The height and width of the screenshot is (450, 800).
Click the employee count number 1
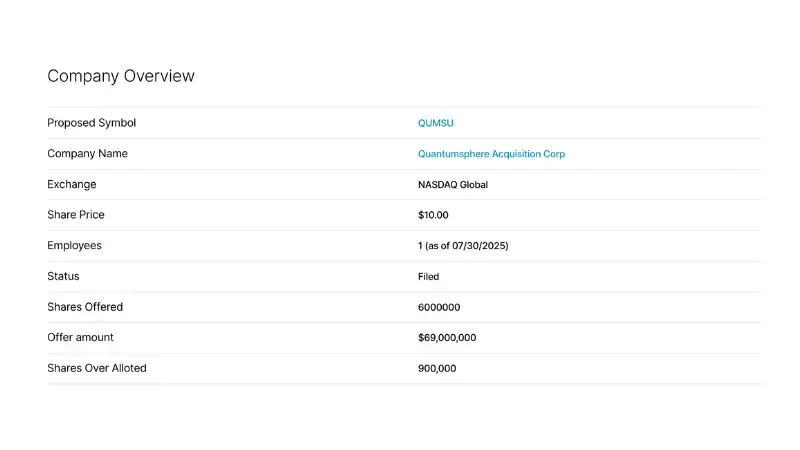pyautogui.click(x=420, y=246)
